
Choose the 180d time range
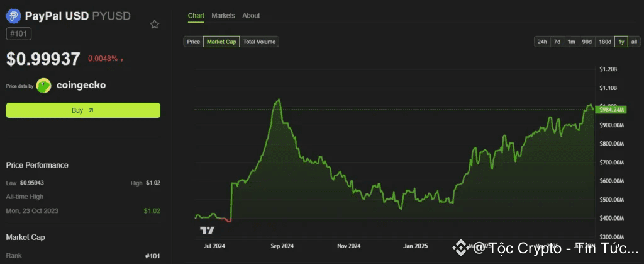point(604,42)
